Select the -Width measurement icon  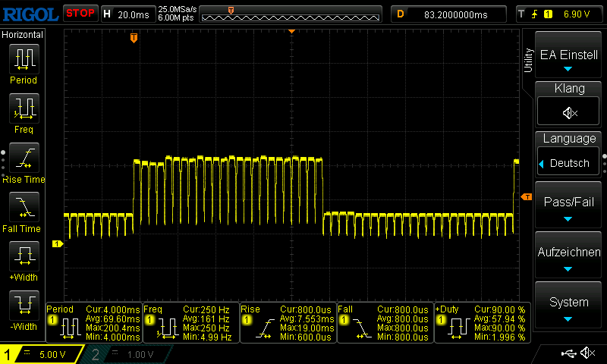tap(23, 306)
